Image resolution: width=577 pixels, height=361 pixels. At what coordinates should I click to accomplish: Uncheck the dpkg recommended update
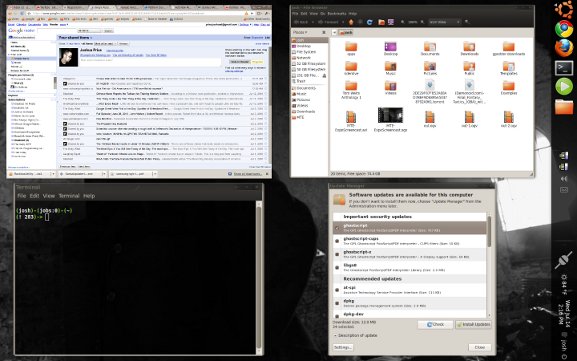coord(337,303)
